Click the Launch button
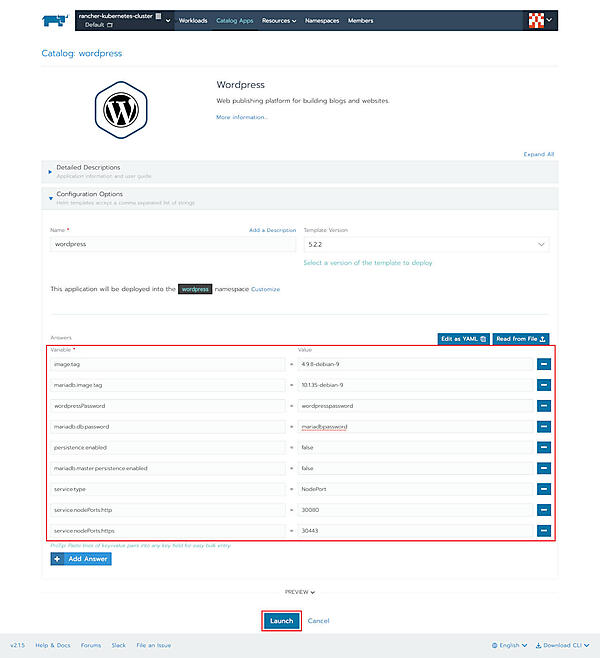 (282, 621)
